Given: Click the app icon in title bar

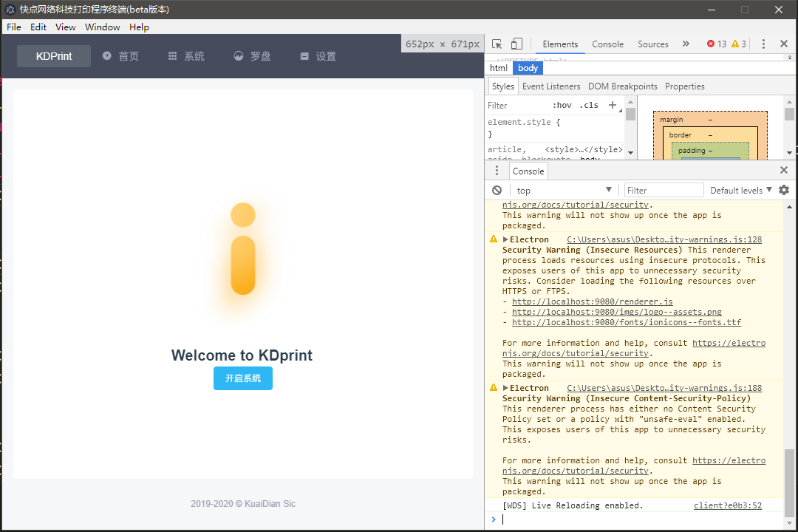Looking at the screenshot, I should 10,9.
